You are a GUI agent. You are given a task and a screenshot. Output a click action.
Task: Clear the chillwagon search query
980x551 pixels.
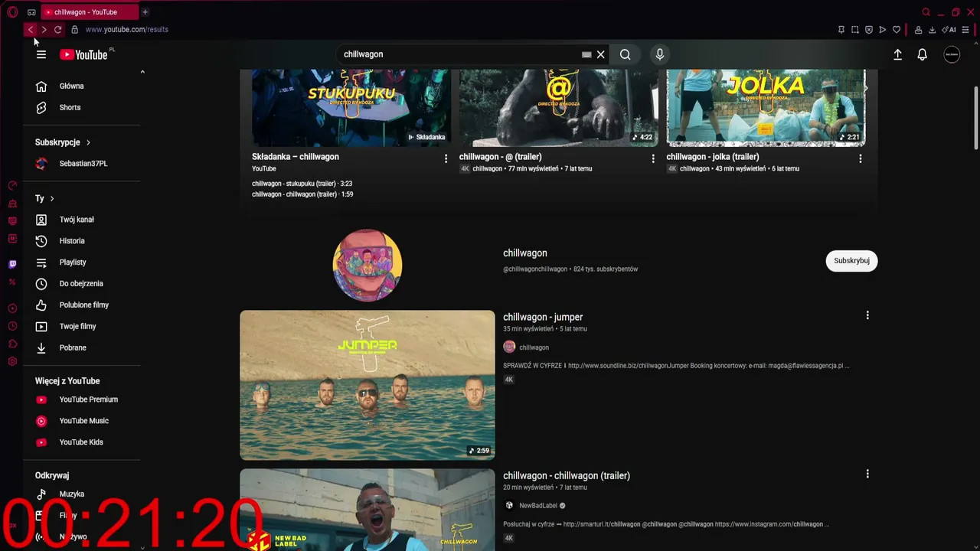(x=601, y=54)
